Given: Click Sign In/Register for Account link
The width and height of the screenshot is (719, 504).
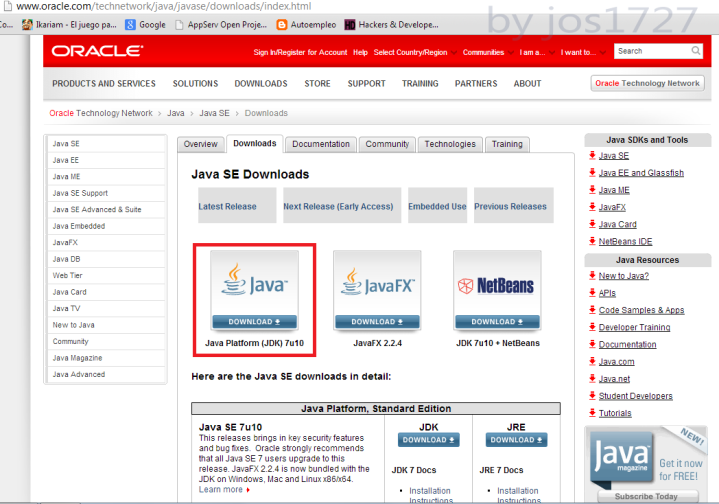Looking at the screenshot, I should 300,52.
